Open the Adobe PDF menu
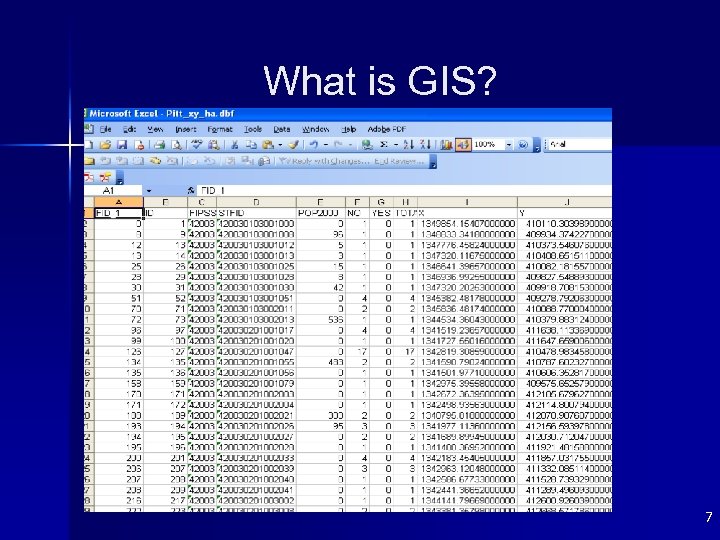The height and width of the screenshot is (540, 720). click(387, 129)
